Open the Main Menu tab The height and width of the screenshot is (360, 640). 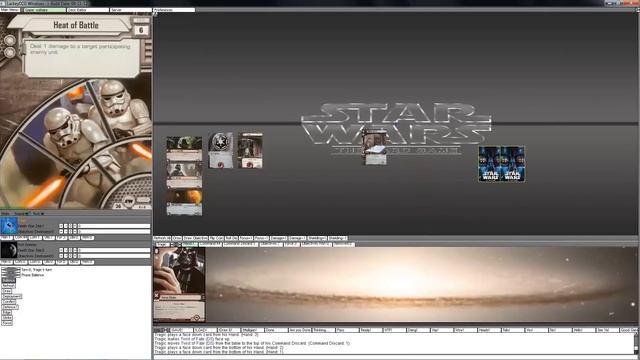pos(10,10)
